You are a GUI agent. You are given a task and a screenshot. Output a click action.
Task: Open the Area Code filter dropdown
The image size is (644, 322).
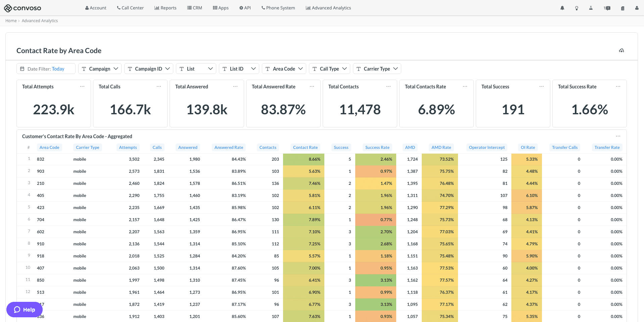tap(284, 69)
